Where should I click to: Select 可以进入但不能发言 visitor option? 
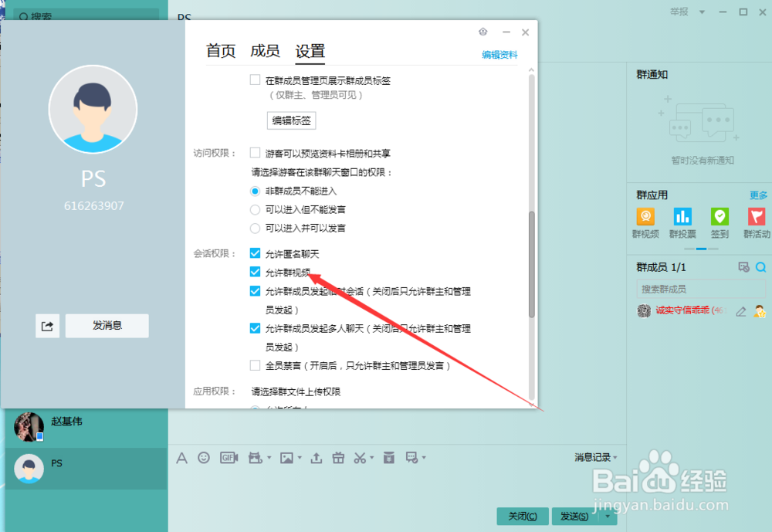pos(255,208)
